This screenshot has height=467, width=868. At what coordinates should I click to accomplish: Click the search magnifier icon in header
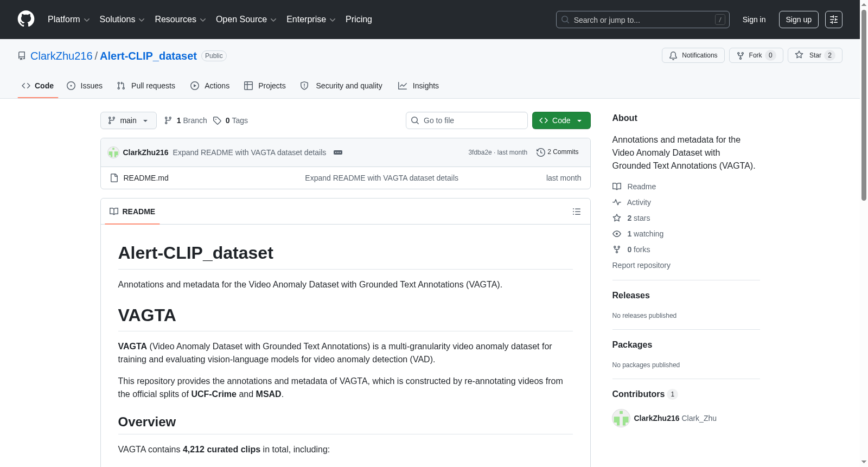[565, 20]
